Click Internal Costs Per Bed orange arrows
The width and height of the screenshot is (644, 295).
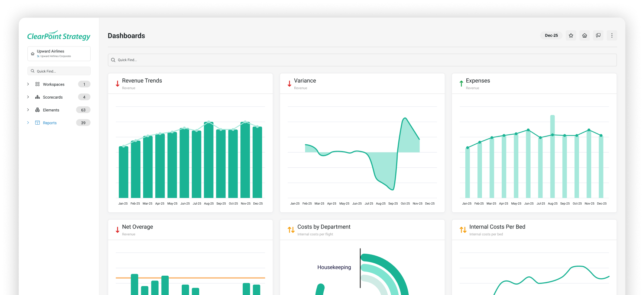[463, 230]
